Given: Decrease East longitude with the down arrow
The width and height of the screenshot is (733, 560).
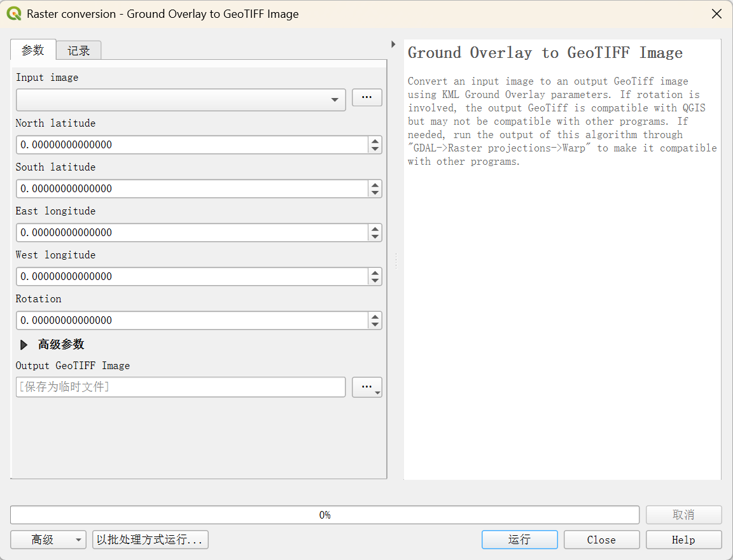Looking at the screenshot, I should pos(375,237).
